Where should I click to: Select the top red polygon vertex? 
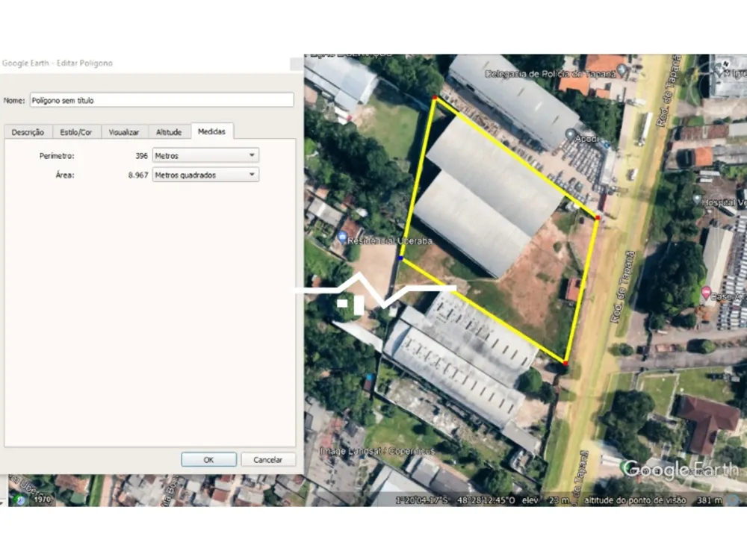435,98
